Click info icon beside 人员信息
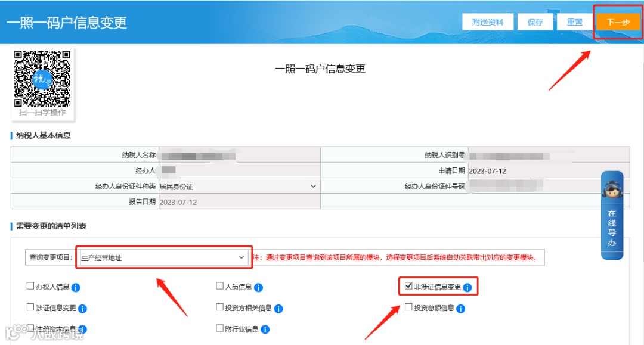Viewport: 644px width, 345px height. (x=258, y=288)
